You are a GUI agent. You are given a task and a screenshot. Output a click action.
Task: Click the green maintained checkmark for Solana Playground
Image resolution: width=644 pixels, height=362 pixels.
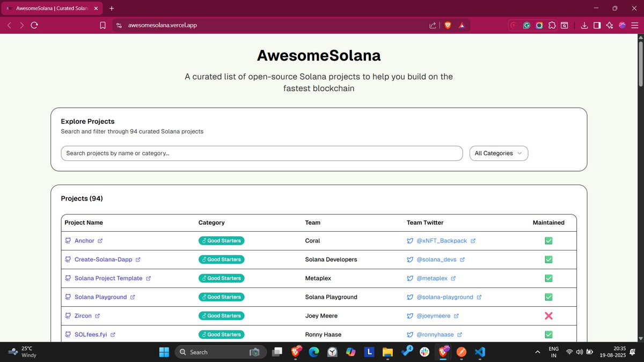click(x=548, y=297)
